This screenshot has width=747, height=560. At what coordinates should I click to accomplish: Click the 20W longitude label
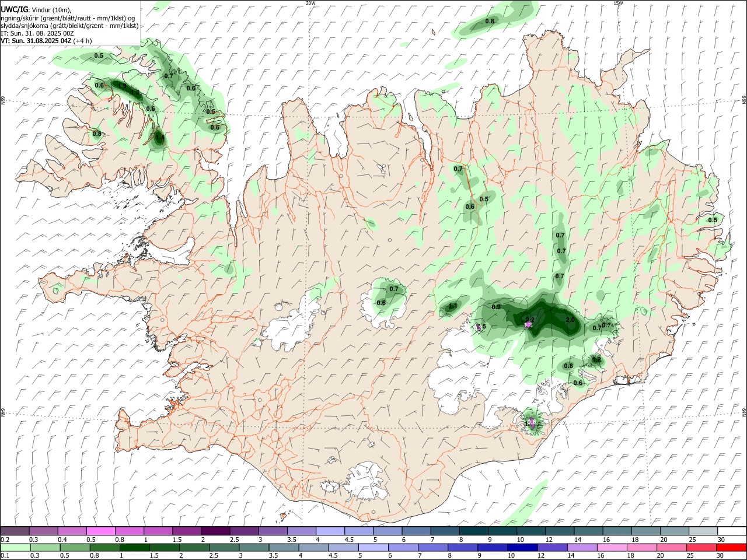pos(311,3)
